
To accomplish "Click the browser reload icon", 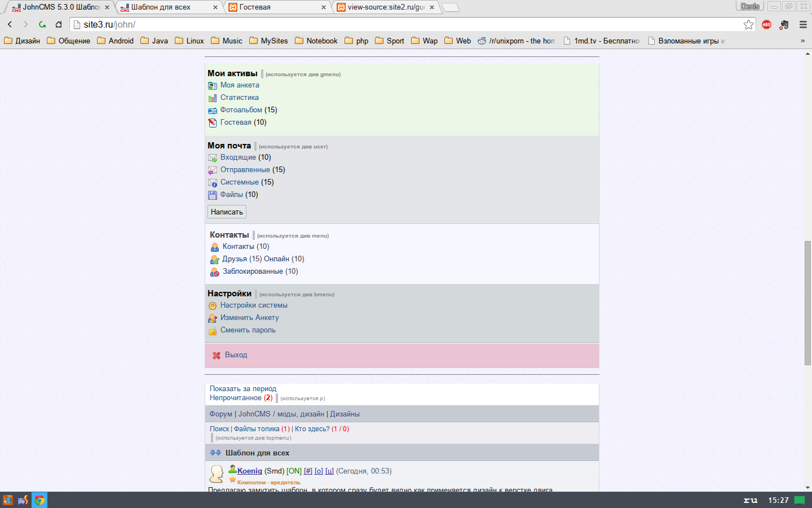I will tap(42, 24).
